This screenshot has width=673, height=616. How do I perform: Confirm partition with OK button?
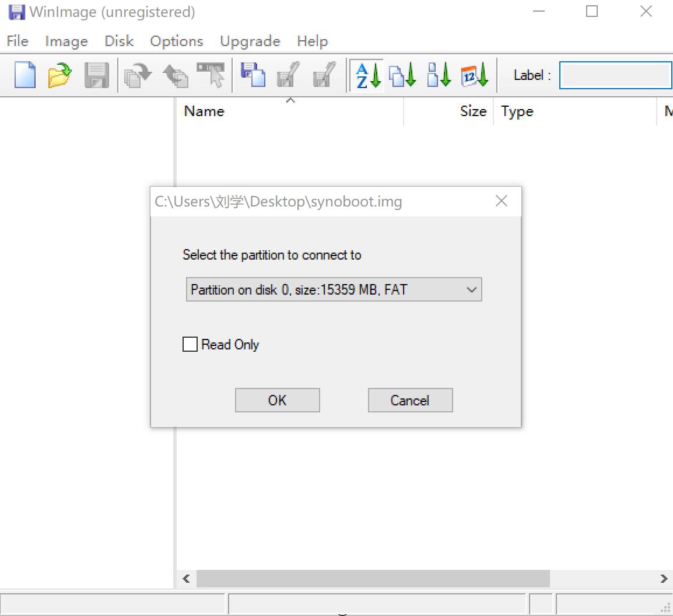click(277, 400)
